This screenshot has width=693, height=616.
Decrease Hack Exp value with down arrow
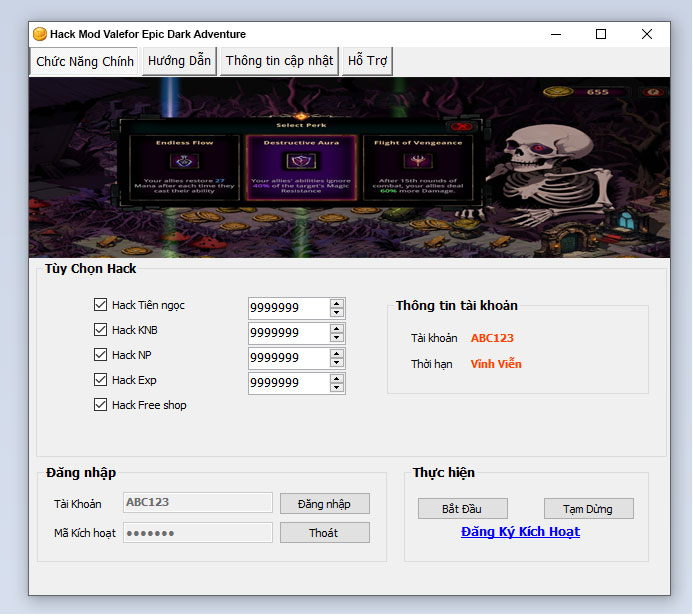tap(337, 388)
